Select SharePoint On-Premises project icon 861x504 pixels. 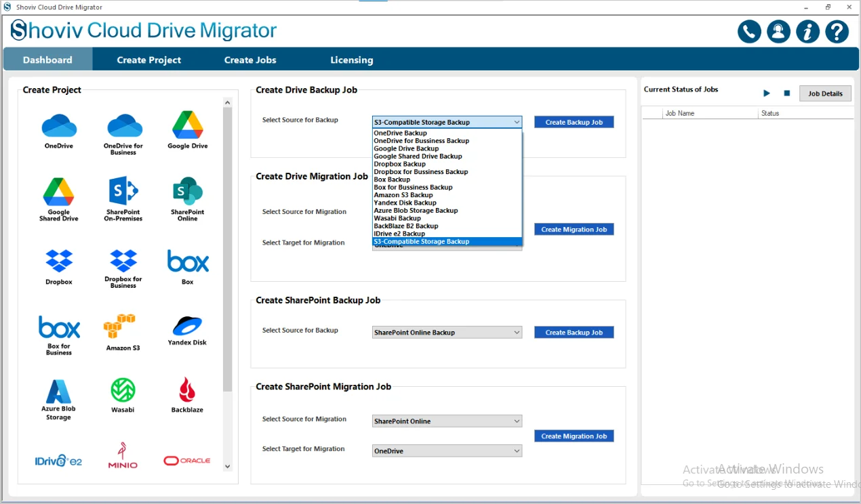(123, 200)
